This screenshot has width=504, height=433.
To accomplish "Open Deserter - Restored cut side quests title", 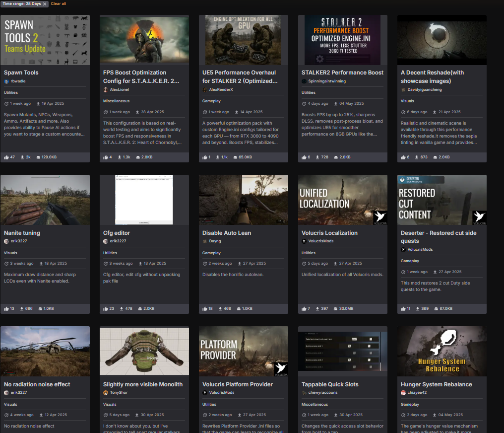I will coord(439,237).
